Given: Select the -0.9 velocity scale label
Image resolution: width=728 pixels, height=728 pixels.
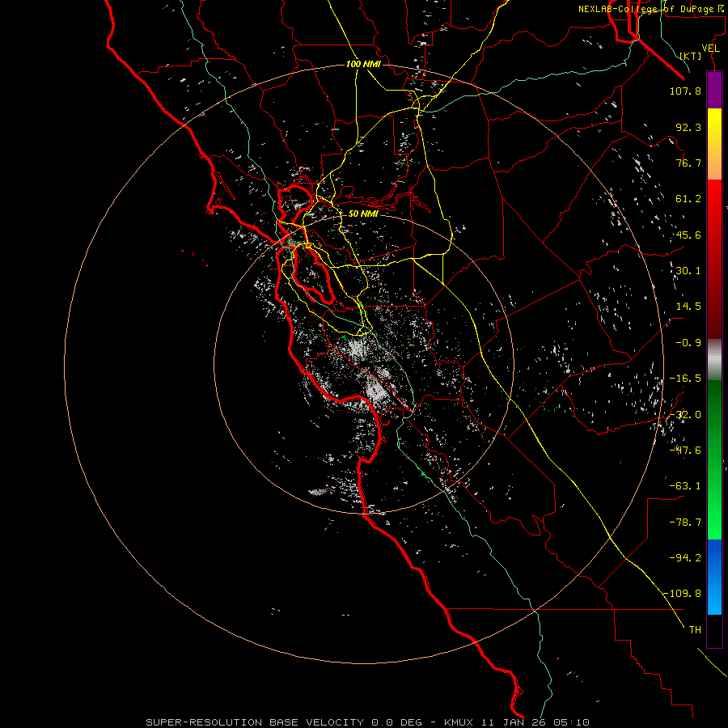Looking at the screenshot, I should (x=688, y=343).
